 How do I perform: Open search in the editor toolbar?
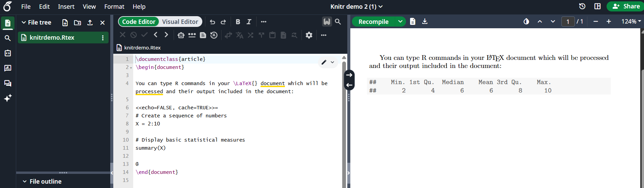pyautogui.click(x=338, y=22)
